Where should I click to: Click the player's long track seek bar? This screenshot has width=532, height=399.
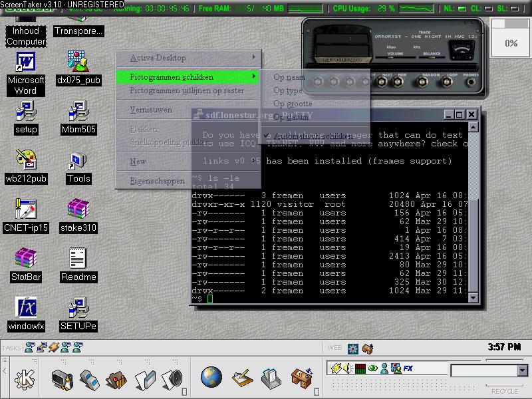pos(392,67)
